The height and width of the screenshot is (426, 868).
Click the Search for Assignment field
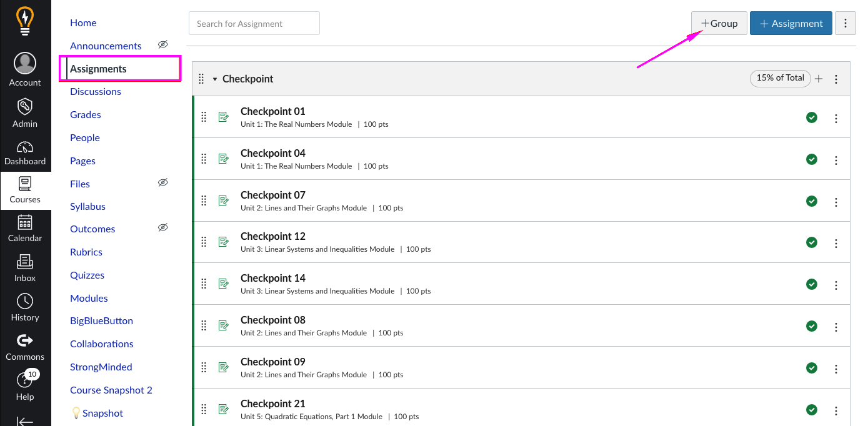click(x=254, y=23)
